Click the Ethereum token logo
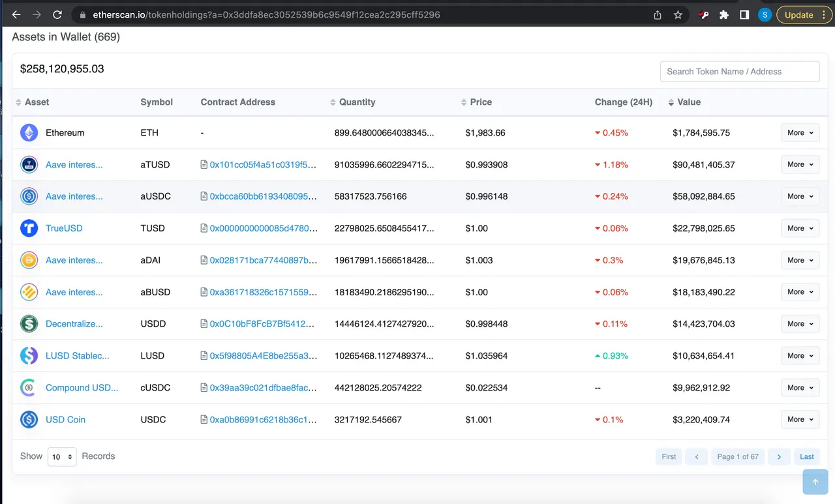This screenshot has height=504, width=835. point(29,133)
